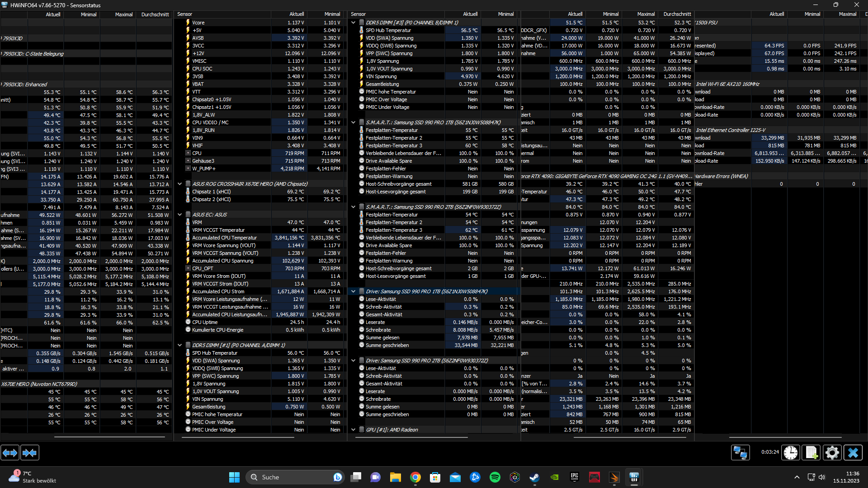Launch Spotify from the taskbar
The width and height of the screenshot is (868, 488).
click(x=495, y=477)
